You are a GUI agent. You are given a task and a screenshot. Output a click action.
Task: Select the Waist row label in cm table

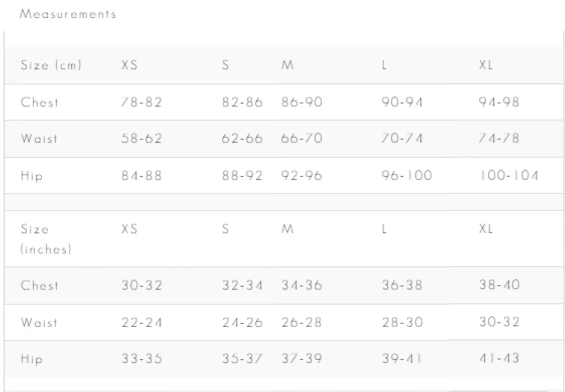click(x=39, y=139)
